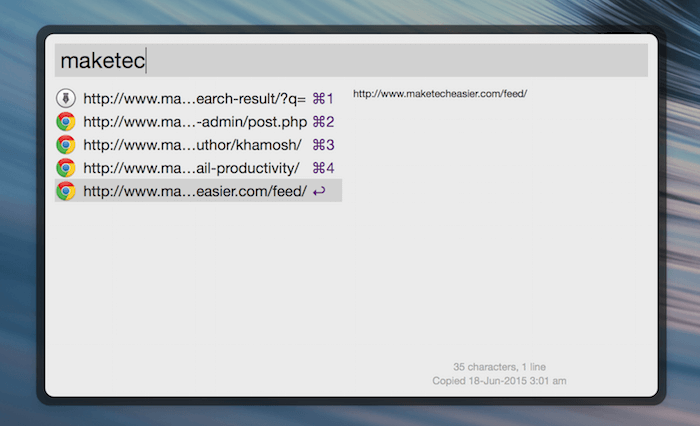Click the full maketecheasier.com/feed/ preview text

coord(440,94)
